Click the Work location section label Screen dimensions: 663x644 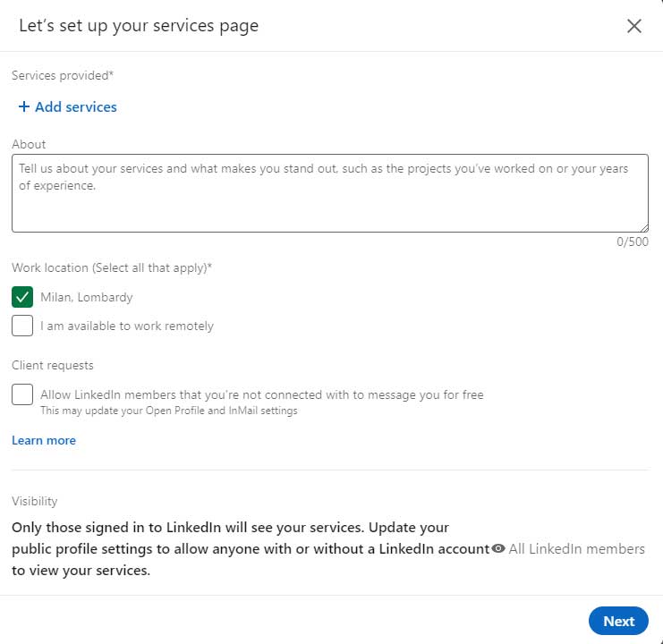(112, 267)
